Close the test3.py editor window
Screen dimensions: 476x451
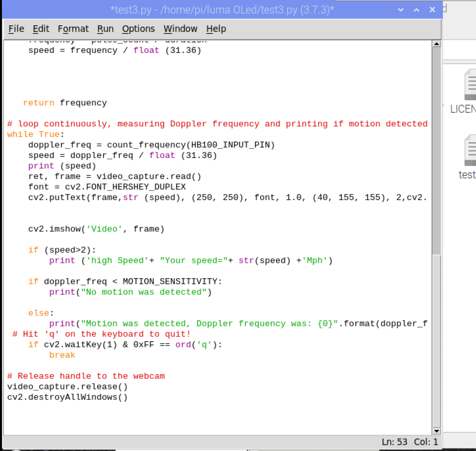[432, 10]
